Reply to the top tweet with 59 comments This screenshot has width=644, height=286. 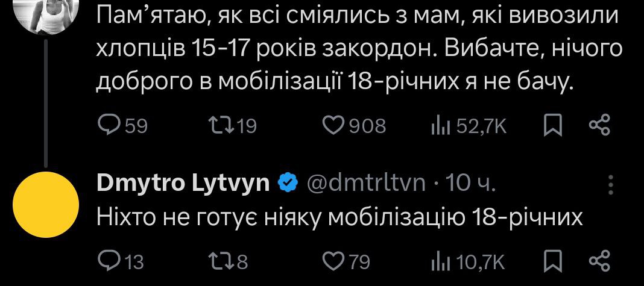tap(109, 125)
